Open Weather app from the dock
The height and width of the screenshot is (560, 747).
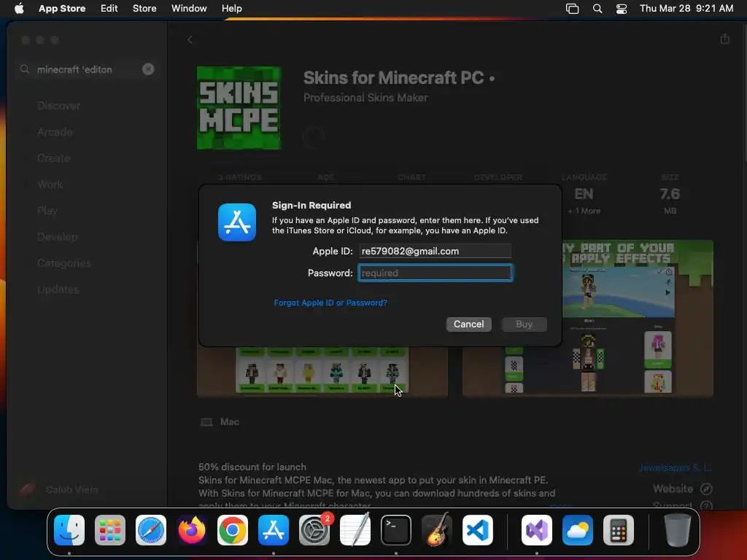click(x=578, y=530)
